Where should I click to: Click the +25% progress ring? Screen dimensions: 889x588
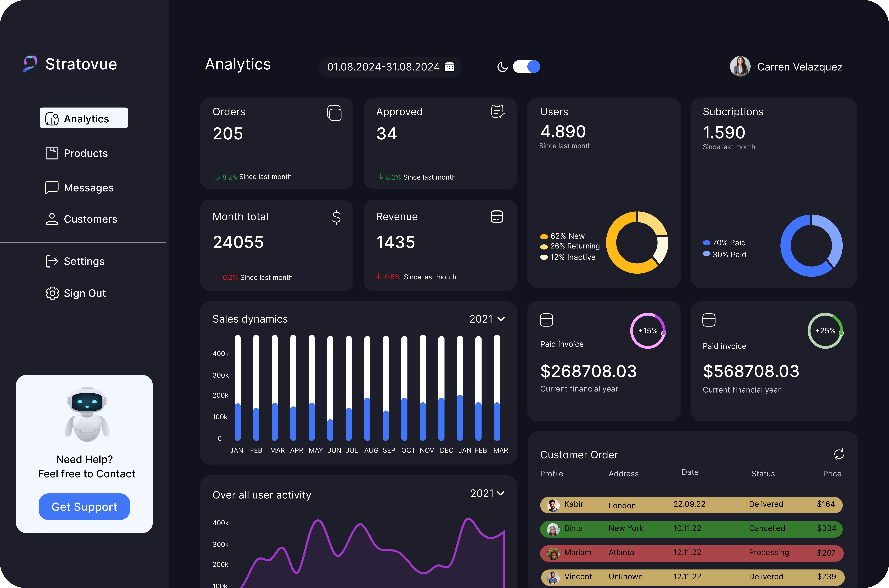pyautogui.click(x=825, y=331)
